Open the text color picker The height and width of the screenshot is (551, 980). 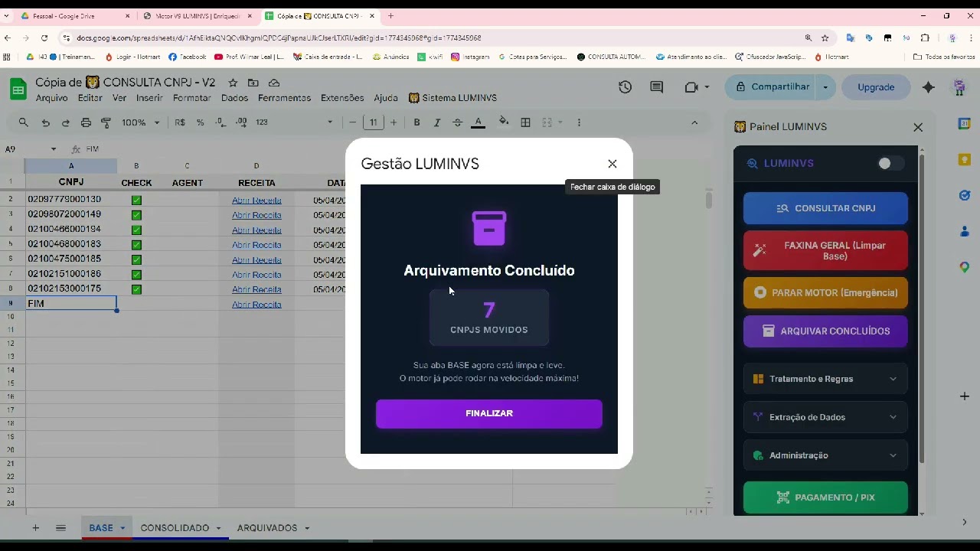pyautogui.click(x=478, y=122)
